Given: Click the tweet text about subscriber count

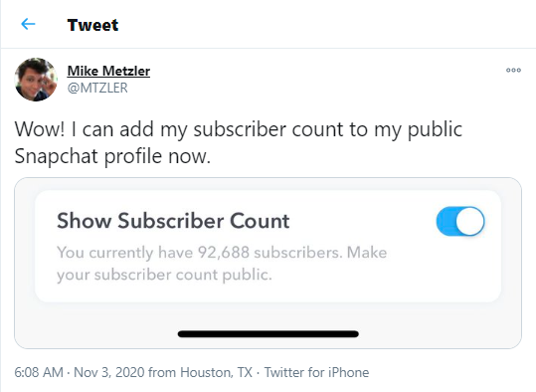Looking at the screenshot, I should [x=239, y=142].
